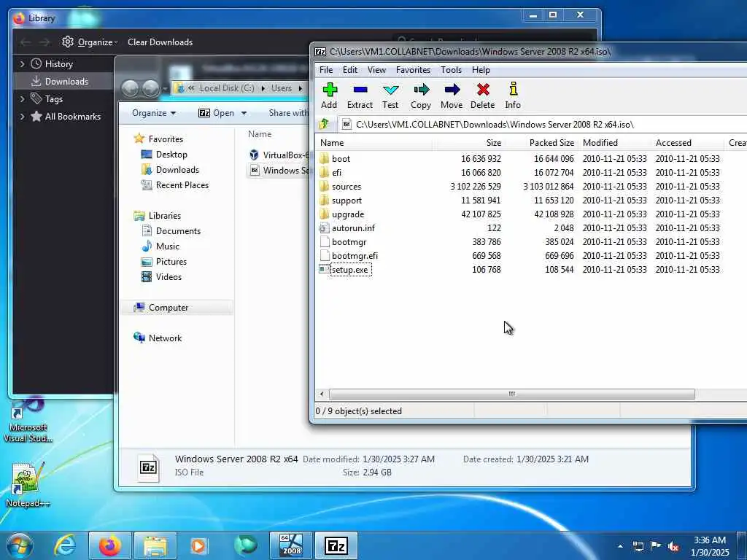Open the 7-Zip Edit menu
747x560 pixels.
pyautogui.click(x=349, y=70)
